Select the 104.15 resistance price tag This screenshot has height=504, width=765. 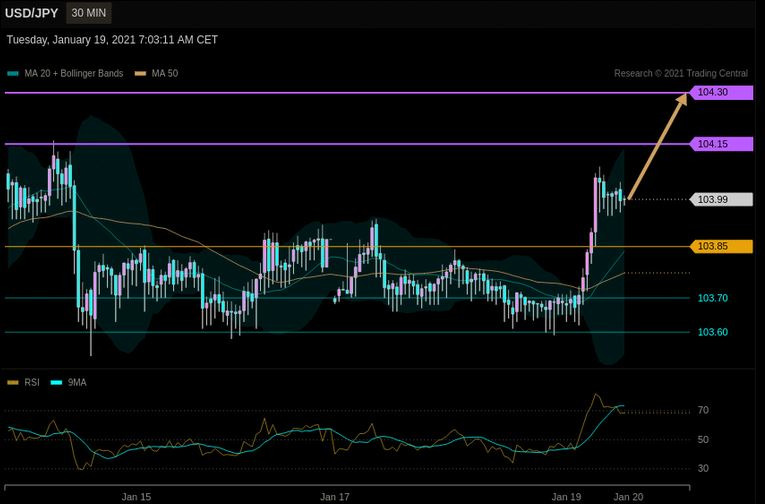(721, 144)
